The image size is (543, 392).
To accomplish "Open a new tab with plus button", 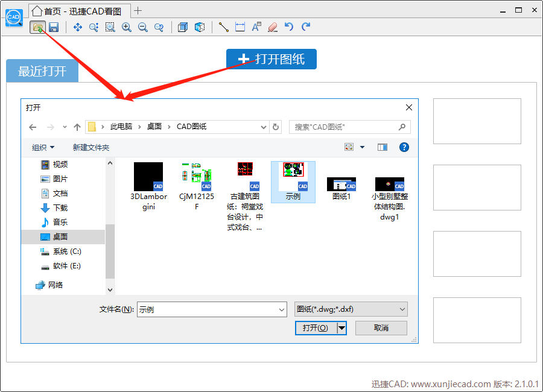I will tap(138, 11).
